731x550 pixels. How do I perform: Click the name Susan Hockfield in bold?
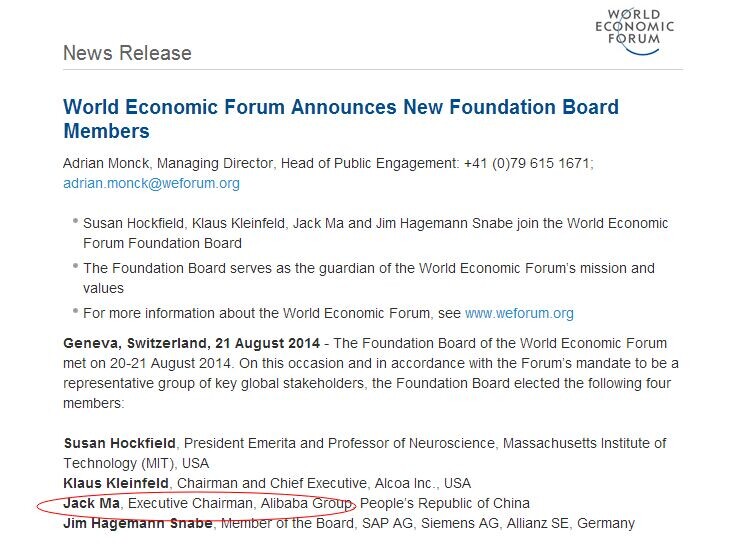point(120,443)
